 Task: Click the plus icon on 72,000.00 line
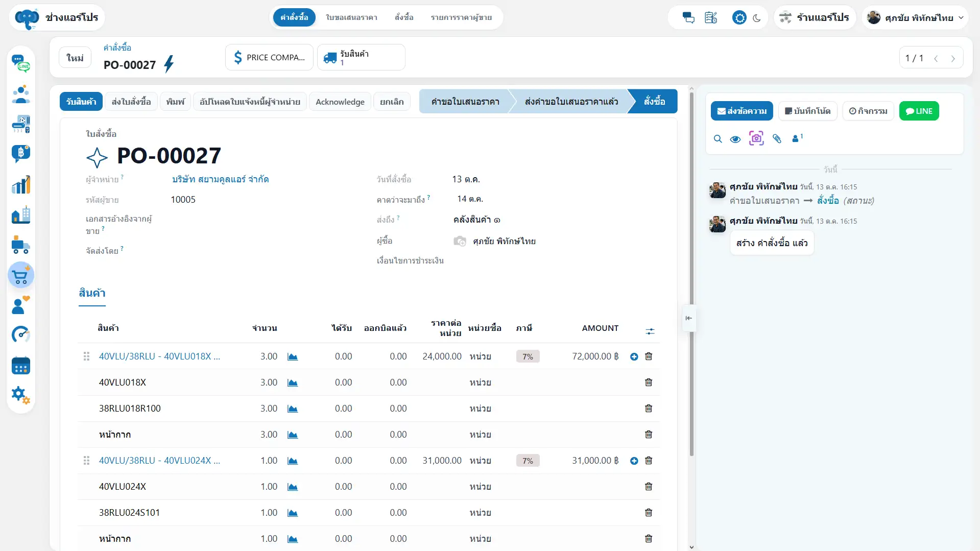click(x=634, y=356)
